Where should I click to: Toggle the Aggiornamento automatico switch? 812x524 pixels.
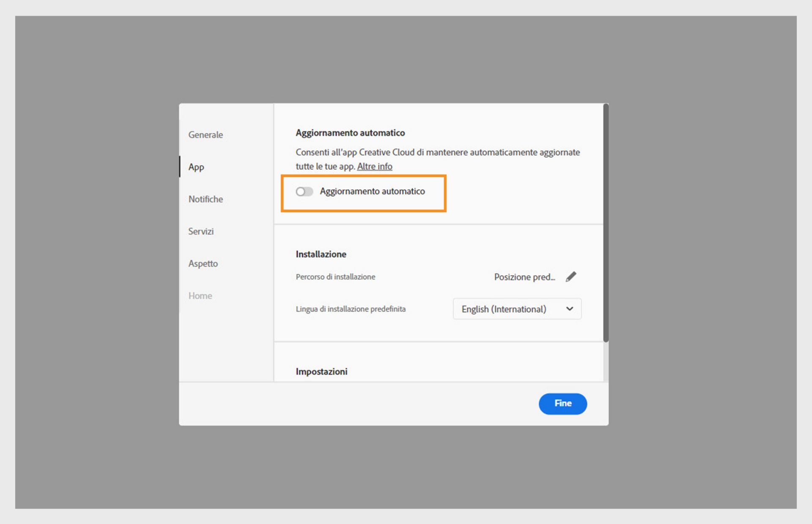tap(304, 191)
